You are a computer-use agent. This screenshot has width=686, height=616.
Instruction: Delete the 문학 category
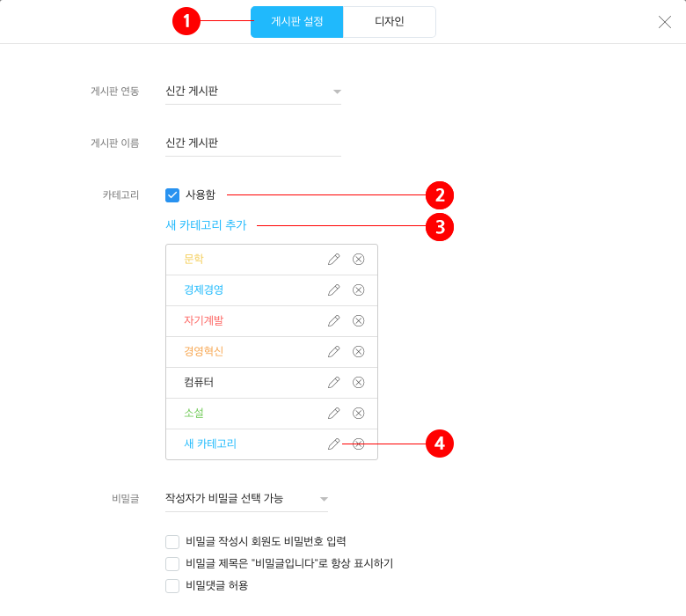358,260
